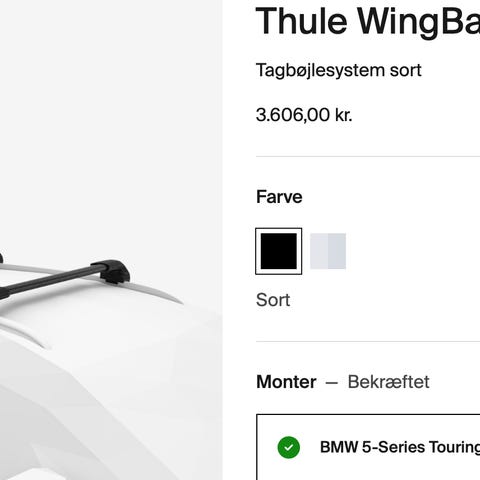Click the black roof bar foot in image
480x480 pixels.
pos(115,271)
